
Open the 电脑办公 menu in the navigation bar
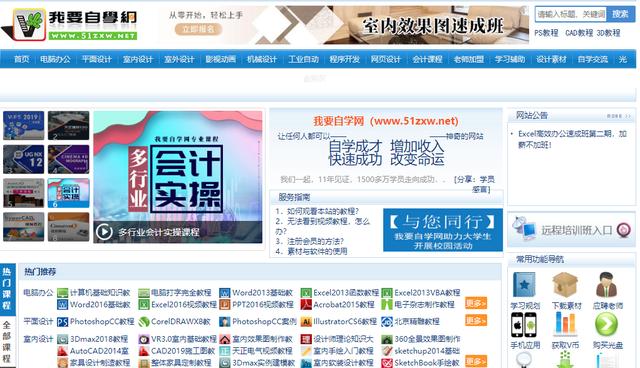pyautogui.click(x=56, y=59)
